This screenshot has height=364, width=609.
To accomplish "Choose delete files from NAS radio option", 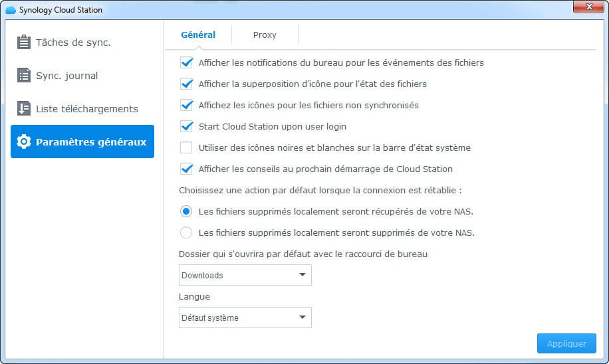I will point(186,233).
